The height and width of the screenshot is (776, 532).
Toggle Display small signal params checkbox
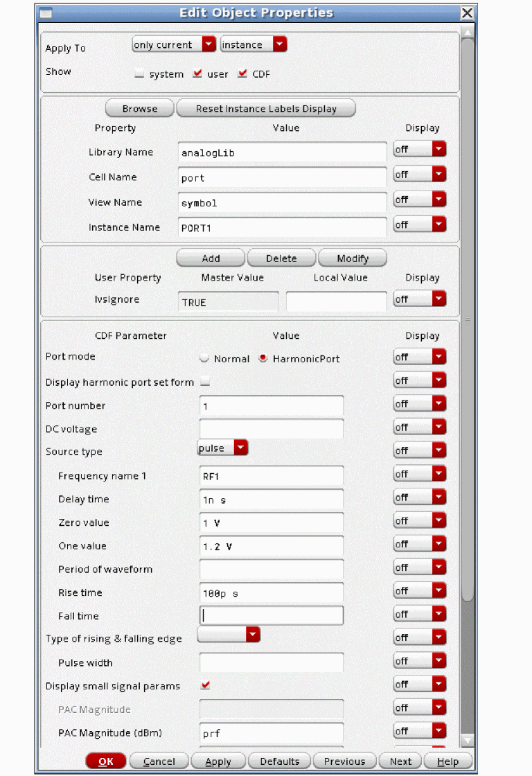[x=205, y=686]
